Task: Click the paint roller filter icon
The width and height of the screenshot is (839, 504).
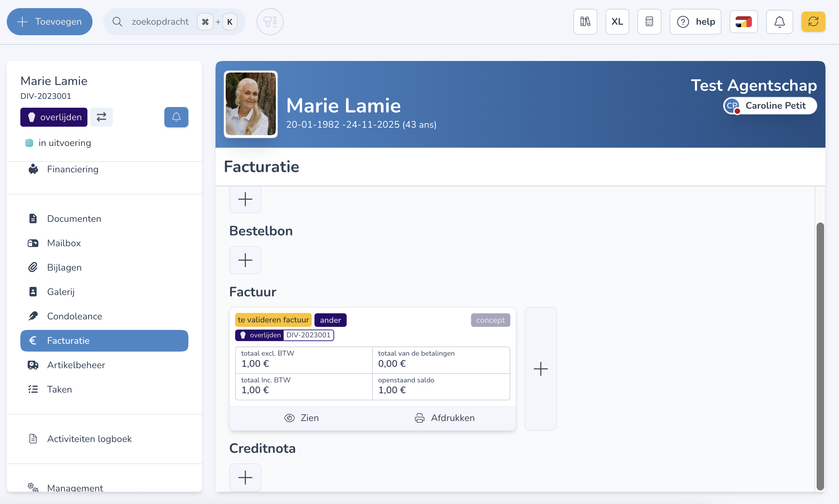Action: pyautogui.click(x=270, y=22)
